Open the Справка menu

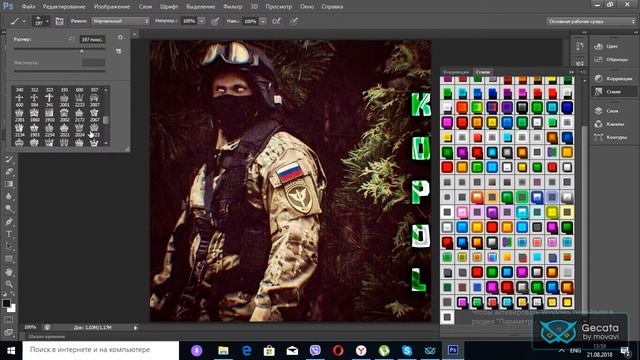[332, 7]
